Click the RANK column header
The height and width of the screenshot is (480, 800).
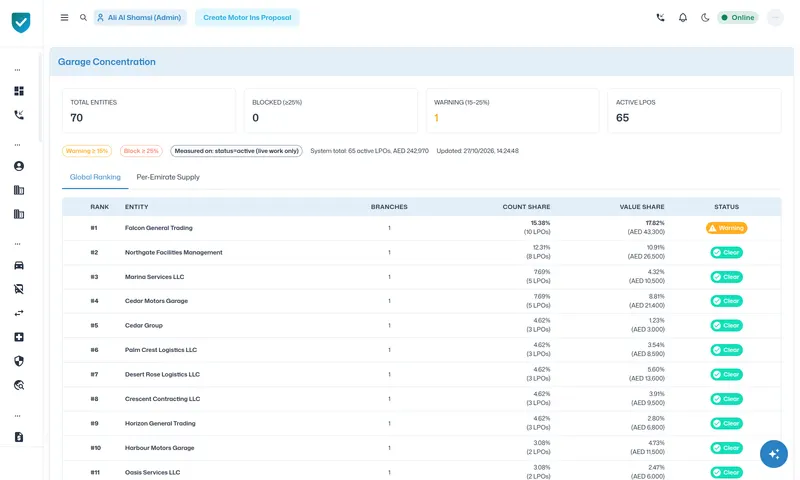click(x=99, y=207)
